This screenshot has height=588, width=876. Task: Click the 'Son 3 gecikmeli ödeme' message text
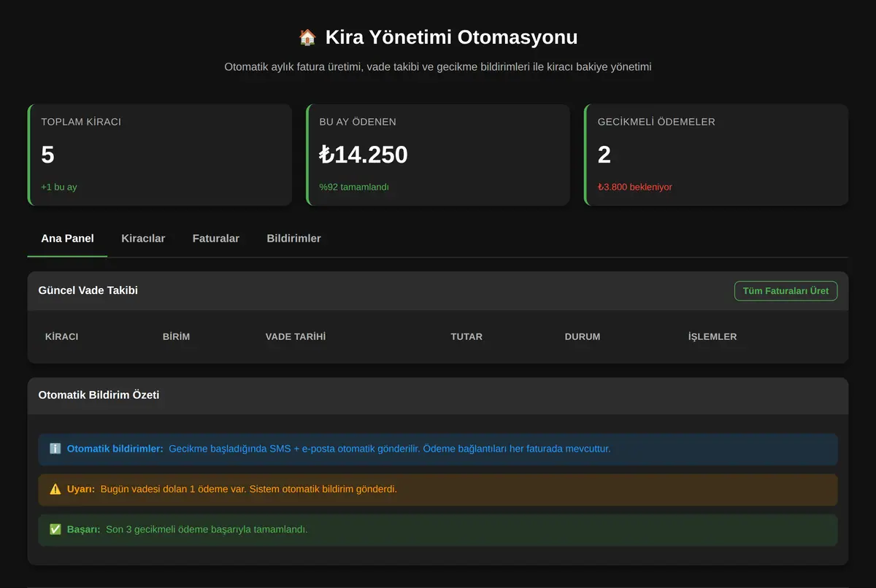point(207,529)
